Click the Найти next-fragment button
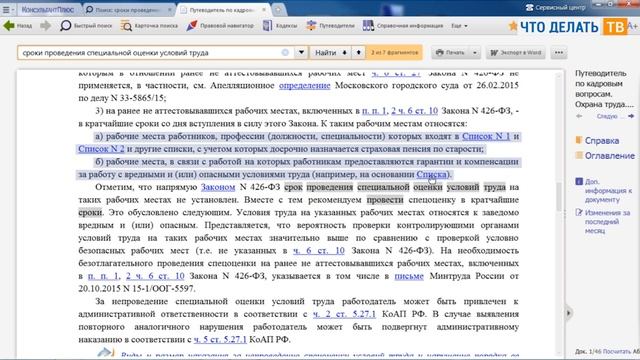This screenshot has width=640, height=360. tap(330, 53)
